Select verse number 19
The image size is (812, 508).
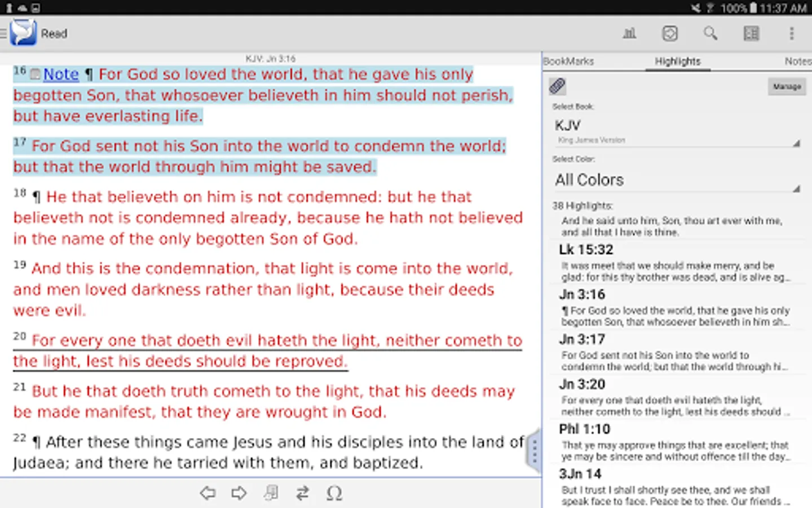tap(20, 265)
